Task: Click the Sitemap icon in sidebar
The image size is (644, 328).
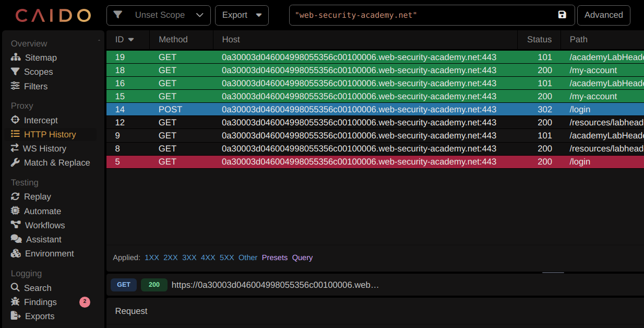Action: pos(15,57)
